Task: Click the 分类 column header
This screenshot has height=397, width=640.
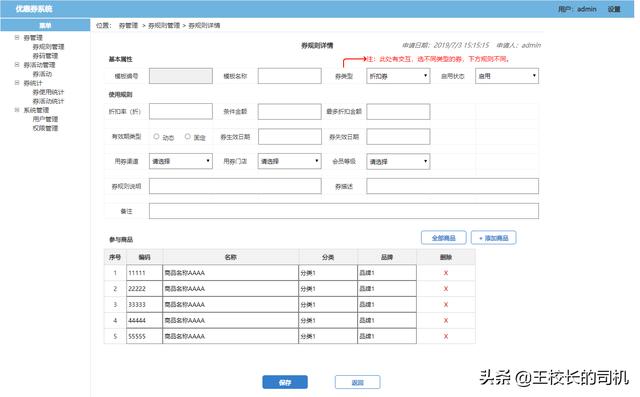Action: (328, 257)
